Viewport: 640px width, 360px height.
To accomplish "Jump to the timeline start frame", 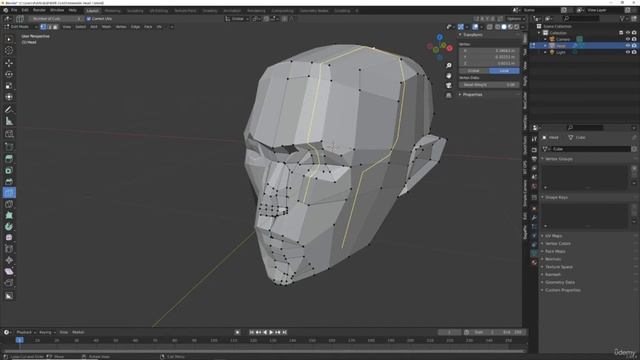I will (252, 332).
